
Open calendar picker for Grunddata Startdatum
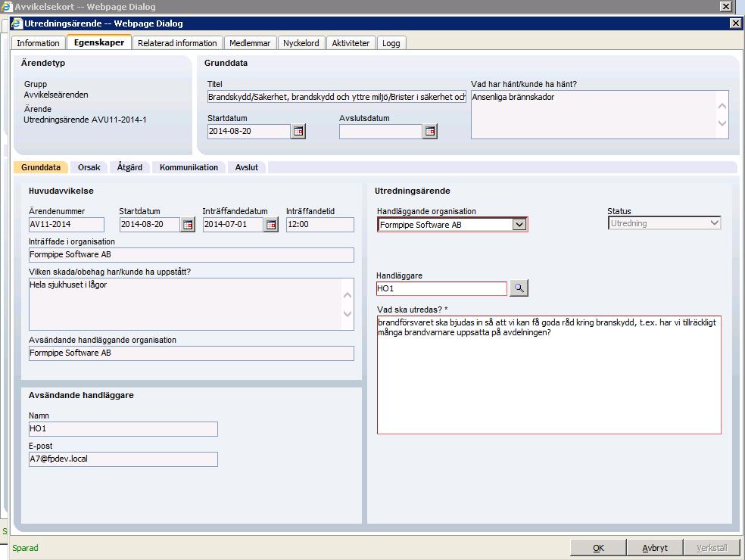click(x=298, y=131)
